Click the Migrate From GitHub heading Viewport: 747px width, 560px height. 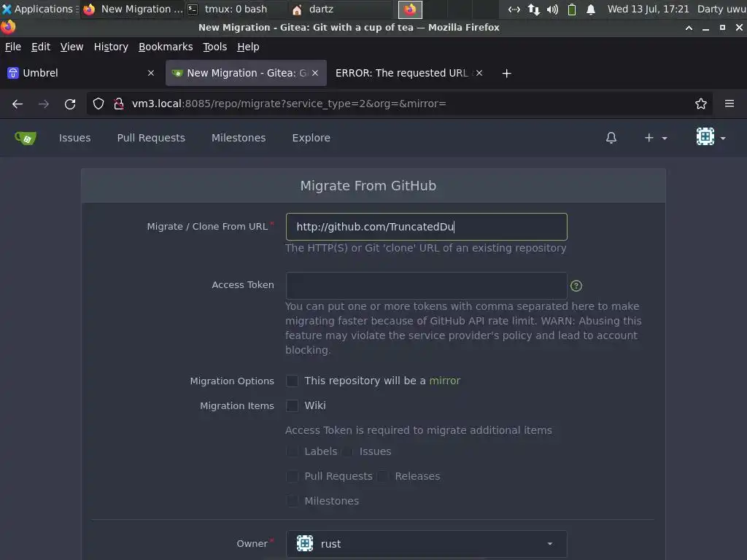point(368,186)
